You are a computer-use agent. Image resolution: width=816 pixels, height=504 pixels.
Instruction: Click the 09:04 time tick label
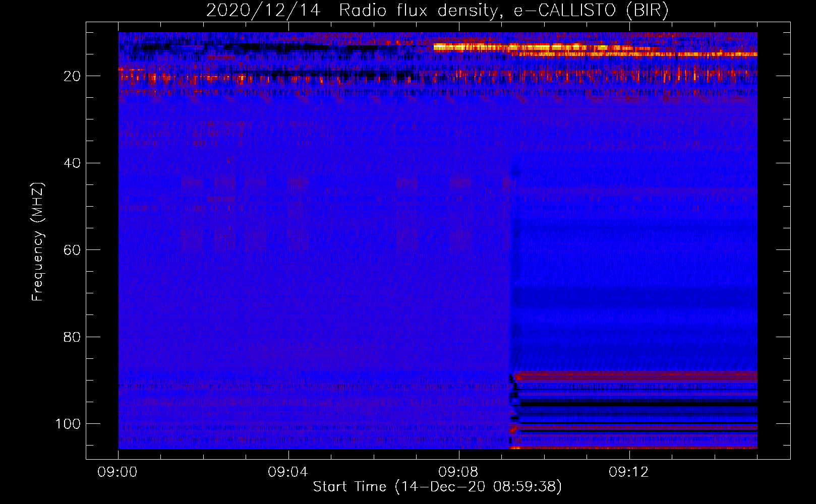[288, 472]
